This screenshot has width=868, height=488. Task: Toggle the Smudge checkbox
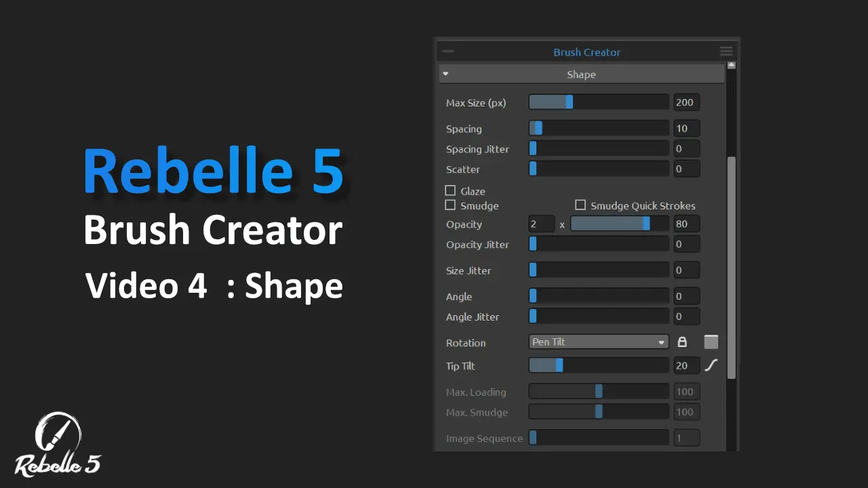[450, 205]
